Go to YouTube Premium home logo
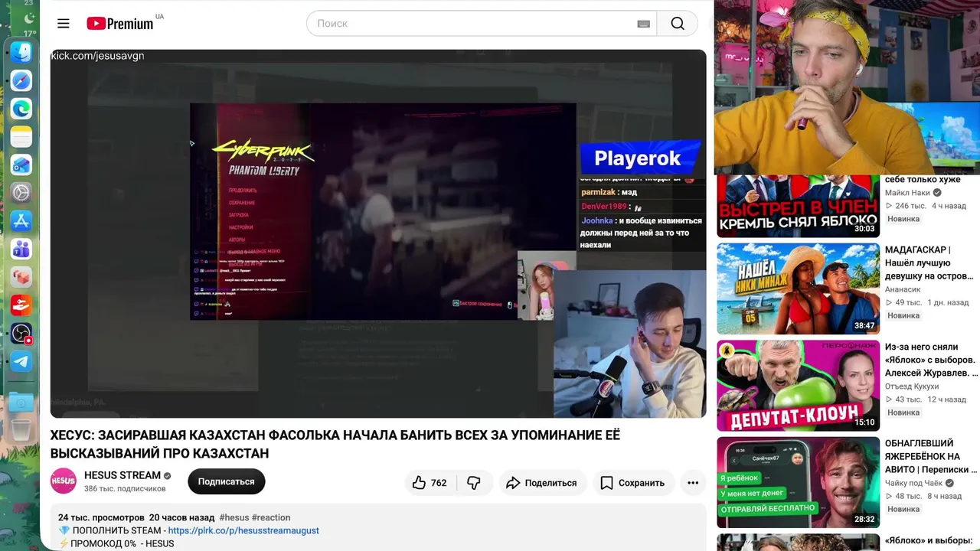Viewport: 980px width, 551px height. (120, 24)
